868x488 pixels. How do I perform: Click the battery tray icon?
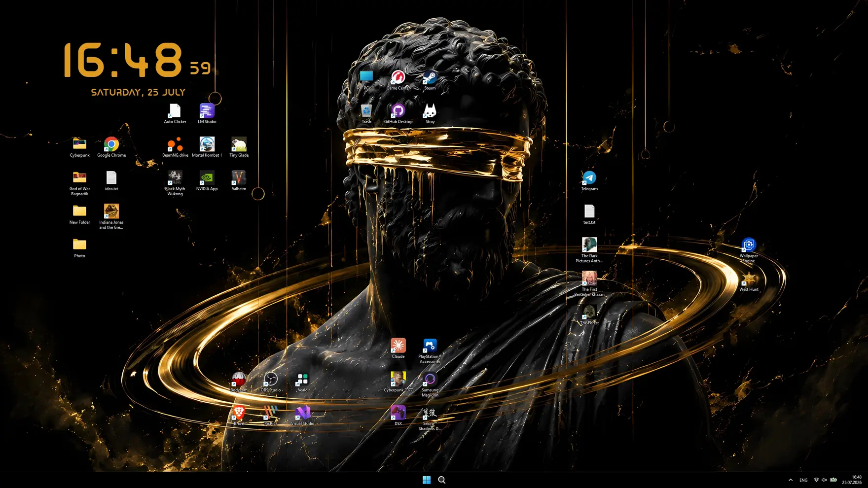click(833, 480)
